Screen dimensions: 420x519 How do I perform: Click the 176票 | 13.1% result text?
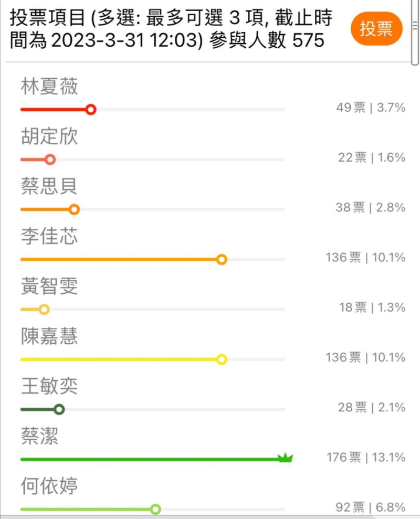click(366, 458)
